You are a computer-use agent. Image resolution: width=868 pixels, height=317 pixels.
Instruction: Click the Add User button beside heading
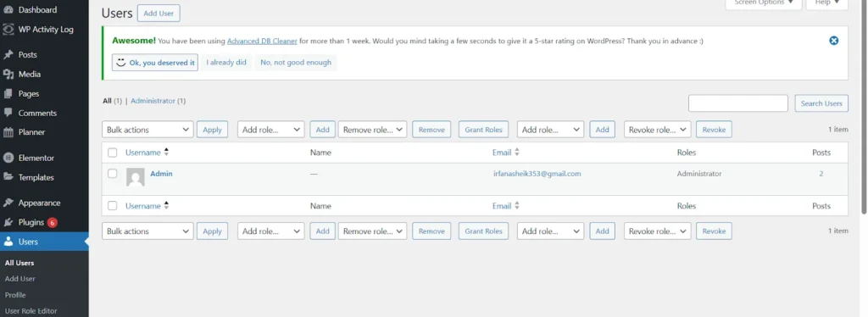click(x=159, y=14)
